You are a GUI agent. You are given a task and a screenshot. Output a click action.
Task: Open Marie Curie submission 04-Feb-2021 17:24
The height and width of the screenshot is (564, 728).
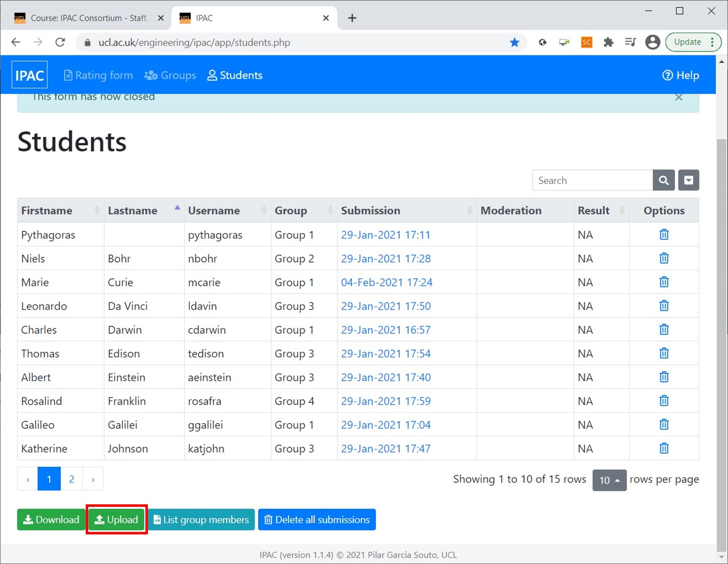click(387, 282)
